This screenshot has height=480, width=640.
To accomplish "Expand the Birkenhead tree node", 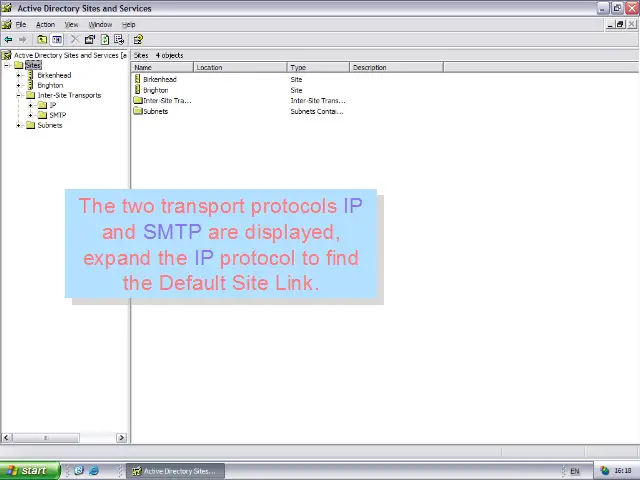I will click(18, 75).
